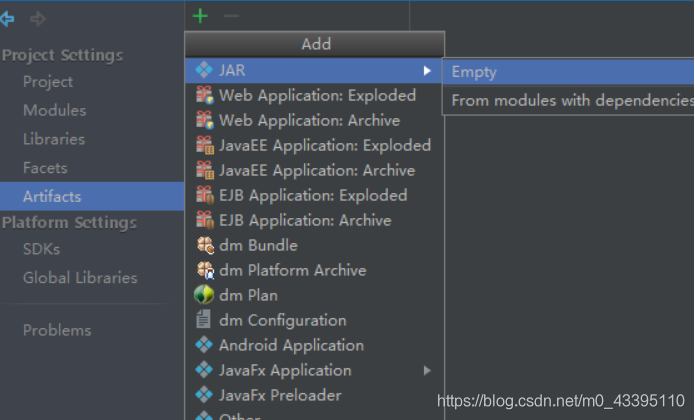Select JavaFx Application artifact type
695x420 pixels.
[x=314, y=370]
